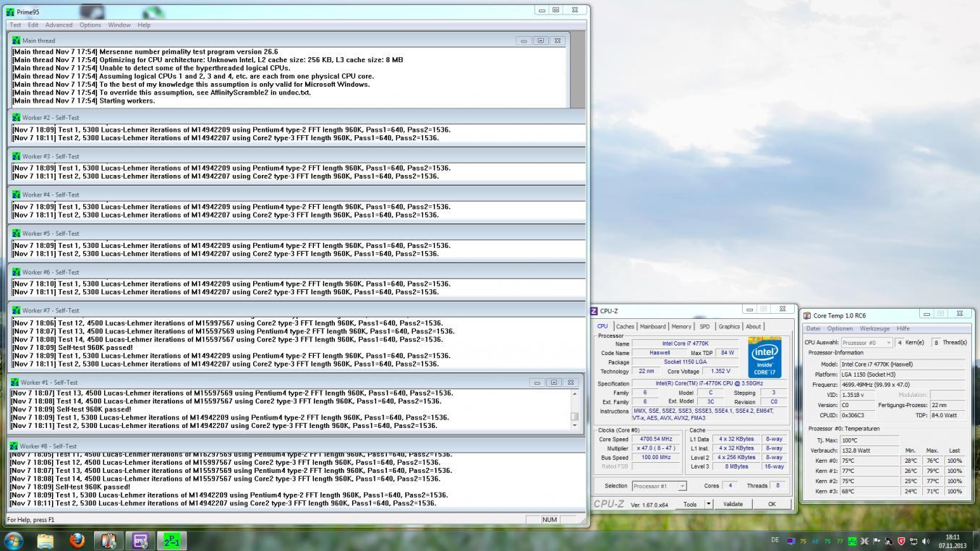Open the Help menu in Prime95
980x551 pixels.
point(144,25)
